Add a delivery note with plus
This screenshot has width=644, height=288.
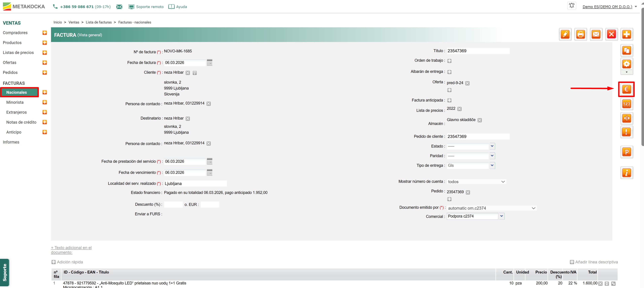pyautogui.click(x=449, y=72)
